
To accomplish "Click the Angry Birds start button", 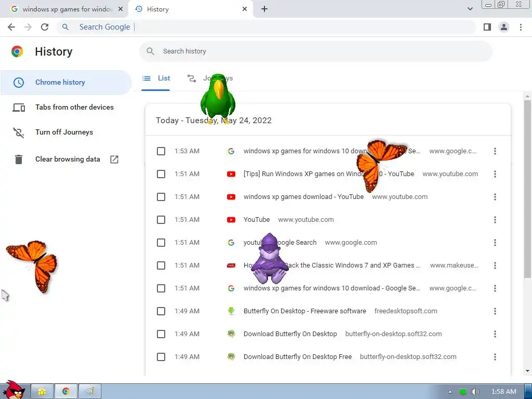I will (14, 390).
